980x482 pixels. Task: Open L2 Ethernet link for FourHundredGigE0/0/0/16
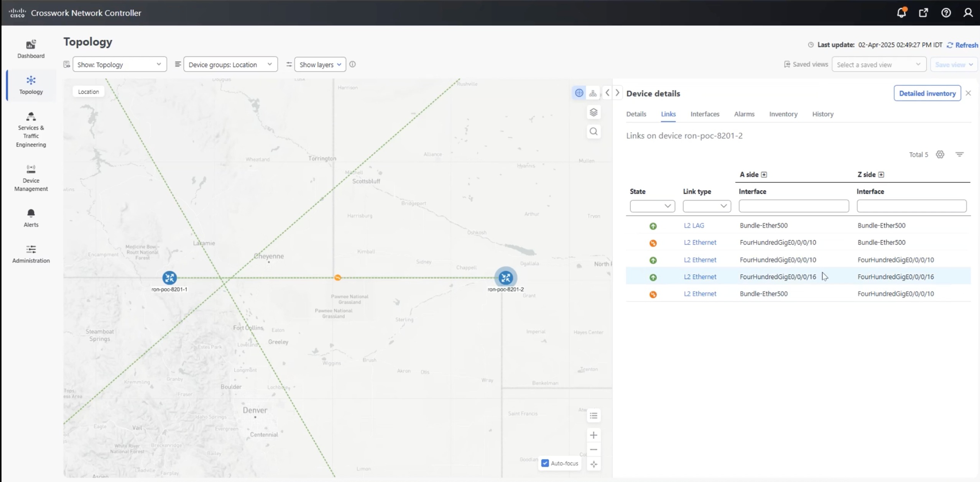[x=700, y=277]
